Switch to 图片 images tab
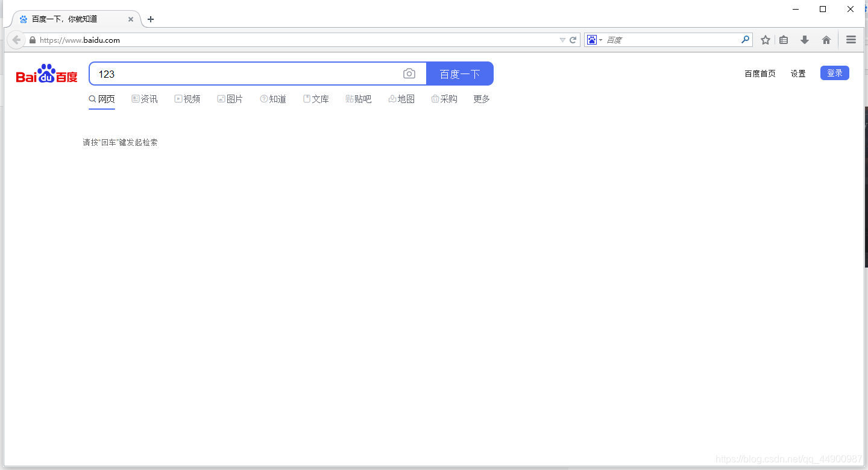Screen dimensions: 868x470 (x=230, y=99)
